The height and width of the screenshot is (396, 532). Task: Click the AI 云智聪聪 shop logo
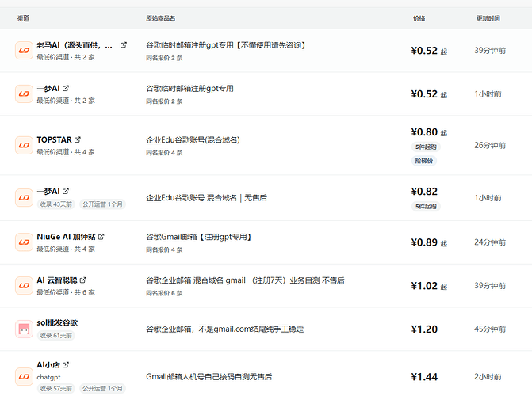[24, 286]
